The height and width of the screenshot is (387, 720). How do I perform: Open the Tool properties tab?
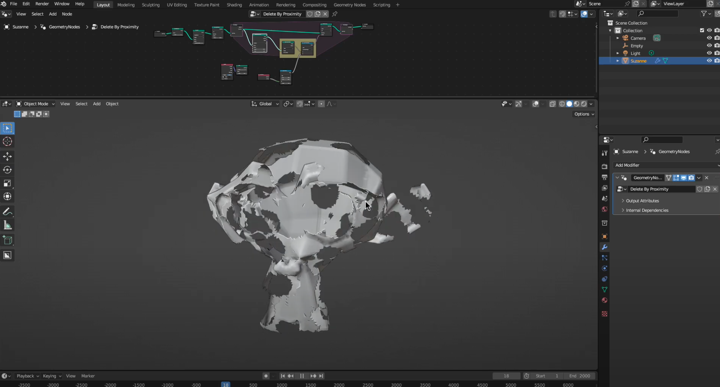click(605, 153)
